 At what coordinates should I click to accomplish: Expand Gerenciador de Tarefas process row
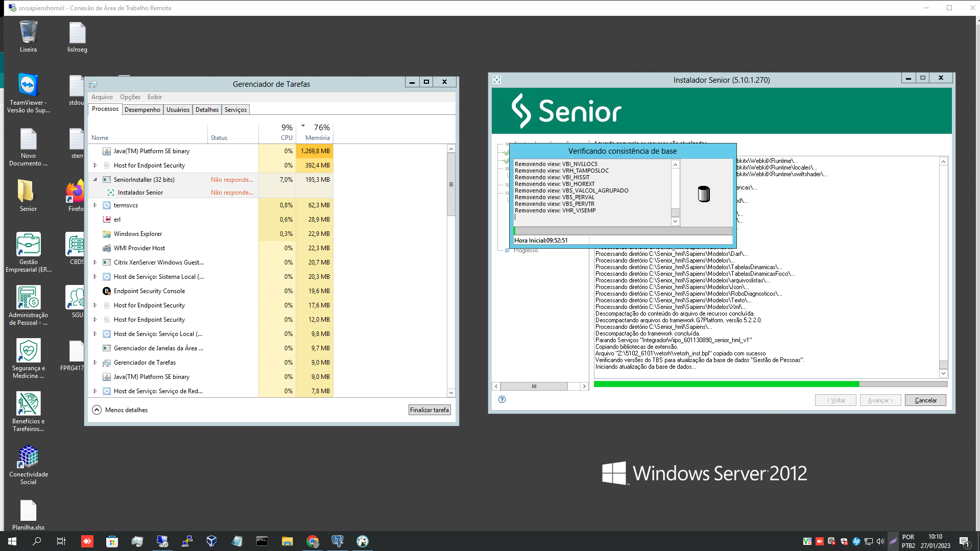95,363
